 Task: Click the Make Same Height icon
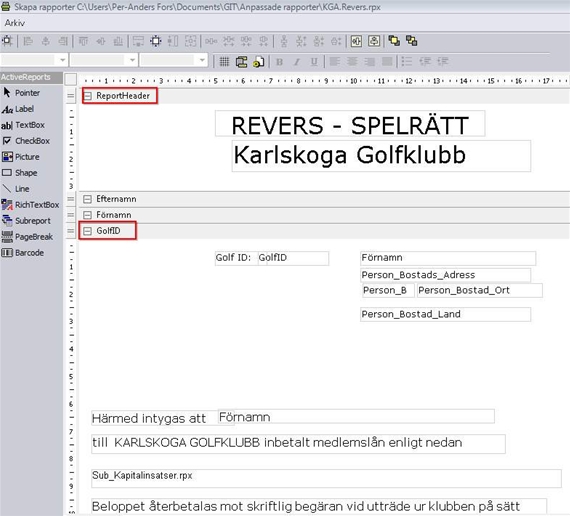[173, 41]
